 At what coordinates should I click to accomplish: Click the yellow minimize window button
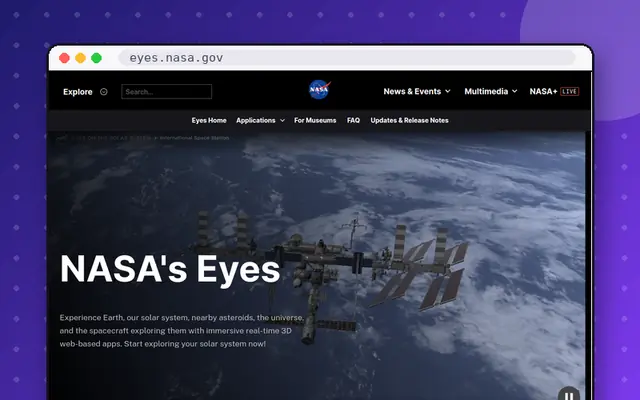point(80,58)
